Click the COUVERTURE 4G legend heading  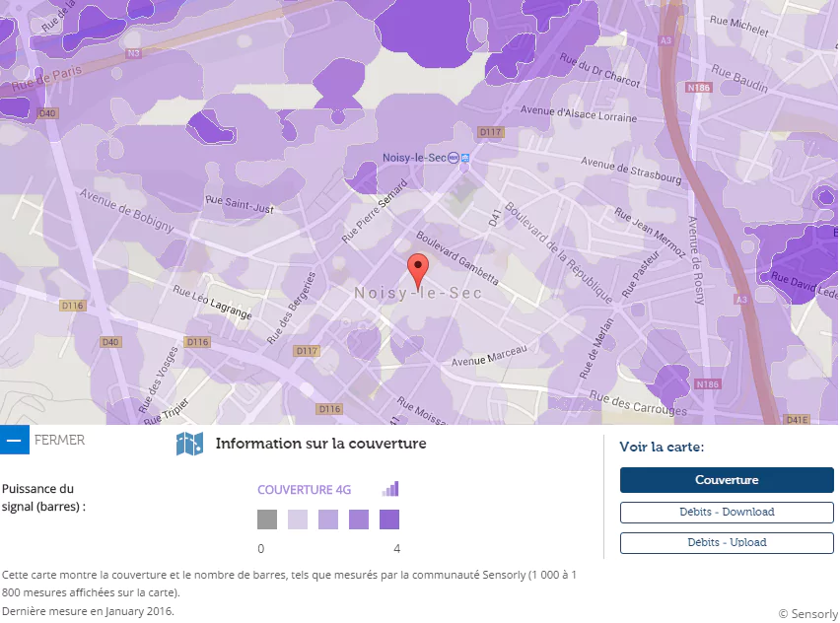(304, 490)
